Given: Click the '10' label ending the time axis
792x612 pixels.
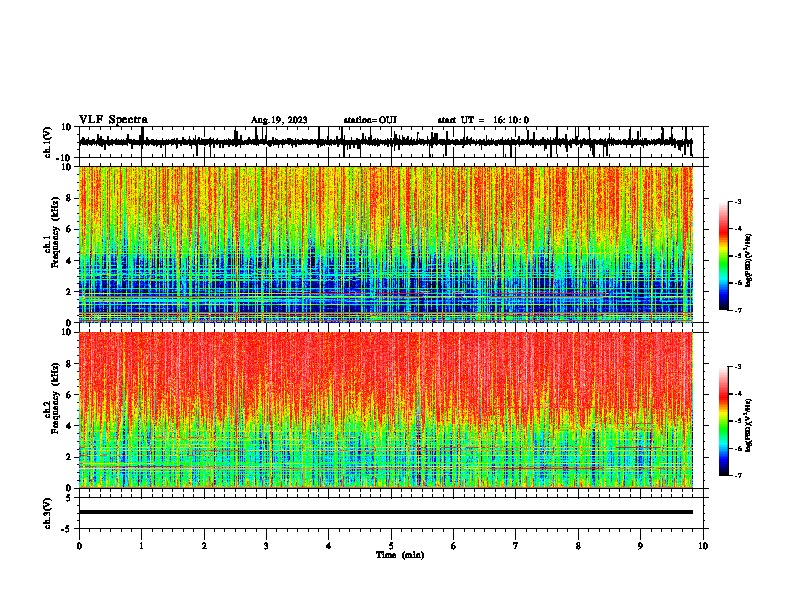Looking at the screenshot, I should click(x=703, y=546).
